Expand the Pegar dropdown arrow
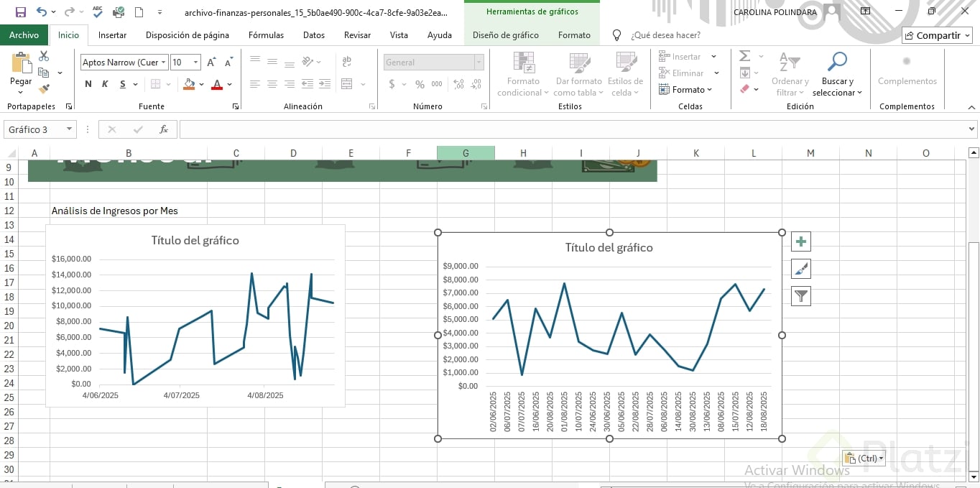Viewport: 980px width, 488px height. pos(21,92)
